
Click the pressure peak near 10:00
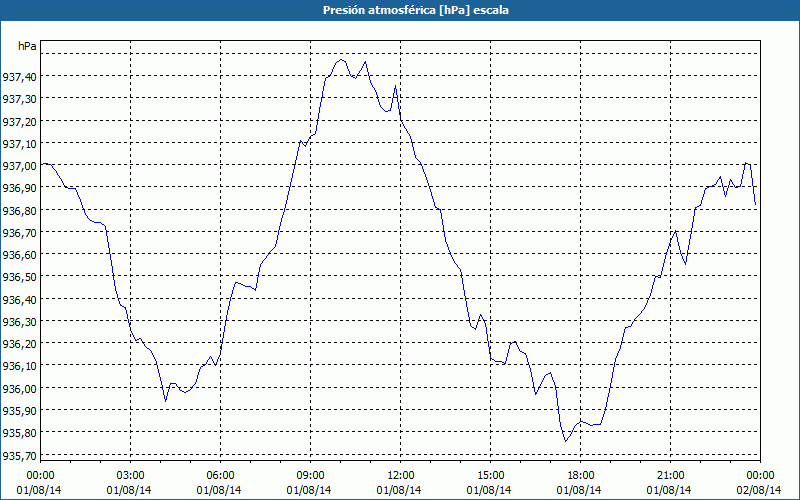(341, 60)
